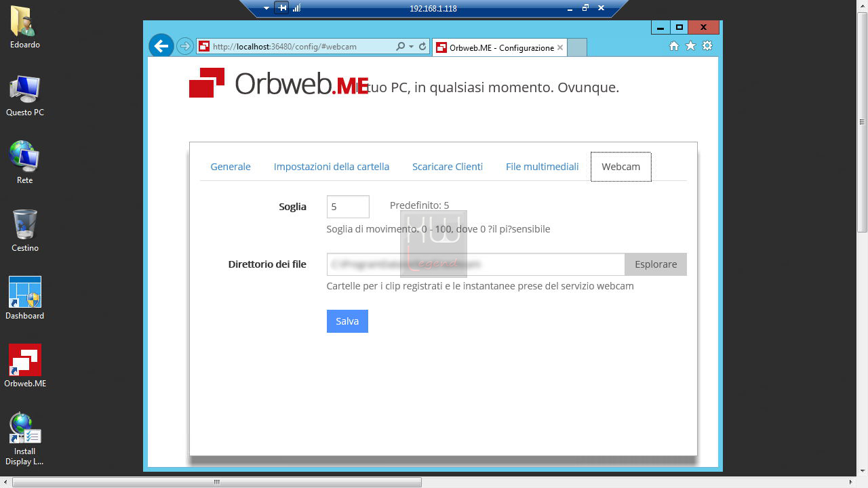This screenshot has height=488, width=868.
Task: Click 'Cartelle per i clip registrati' description
Action: 480,286
